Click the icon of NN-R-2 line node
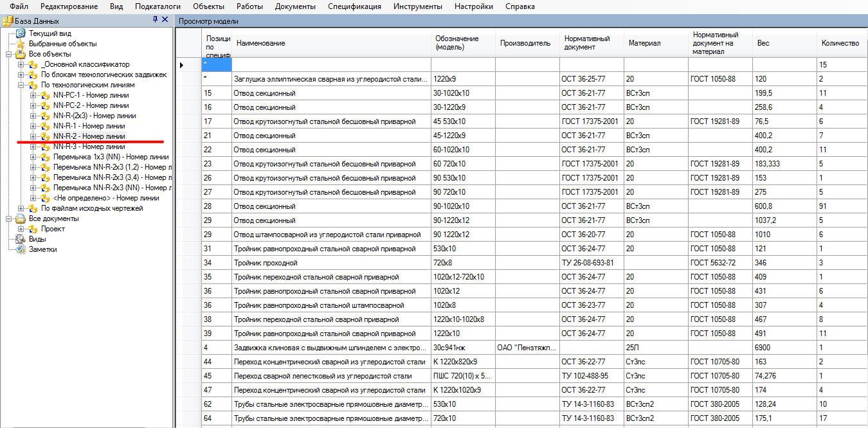The height and width of the screenshot is (428, 868). [x=44, y=136]
